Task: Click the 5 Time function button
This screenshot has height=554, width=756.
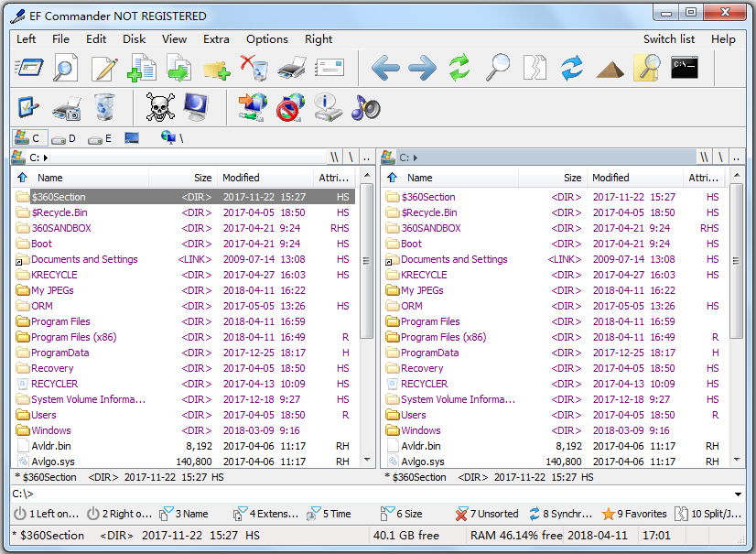Action: (329, 514)
